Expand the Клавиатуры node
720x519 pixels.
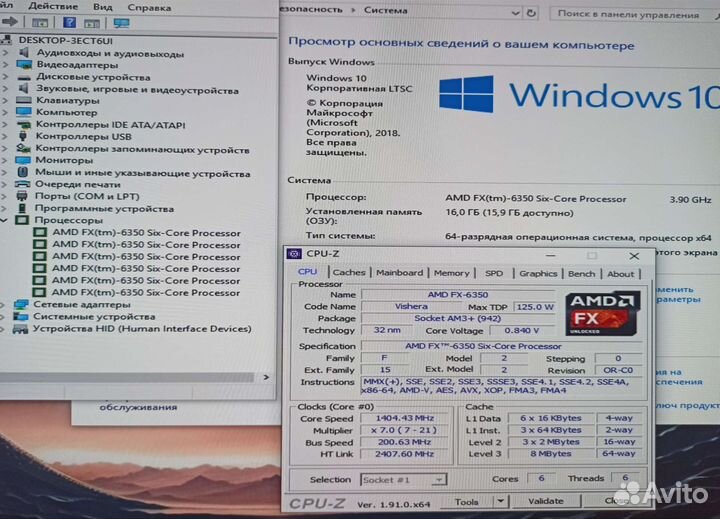click(x=6, y=100)
